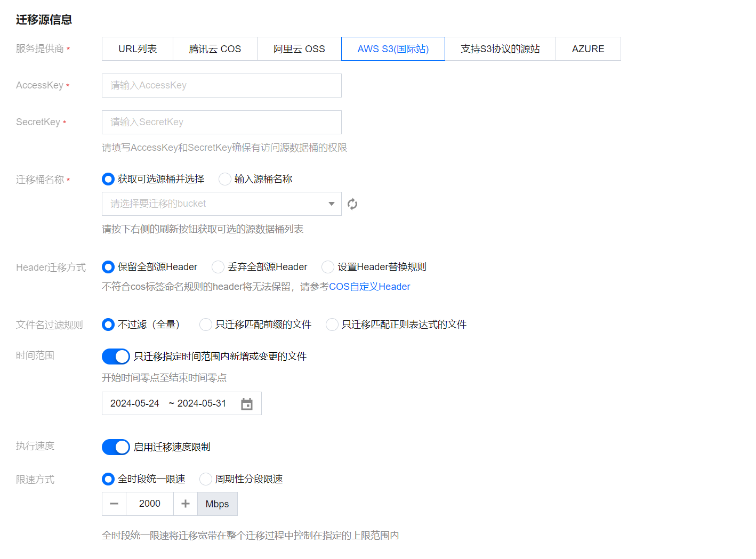Select 只迁移匹配前缀的文件 filter option
This screenshot has width=756, height=559.
206,325
